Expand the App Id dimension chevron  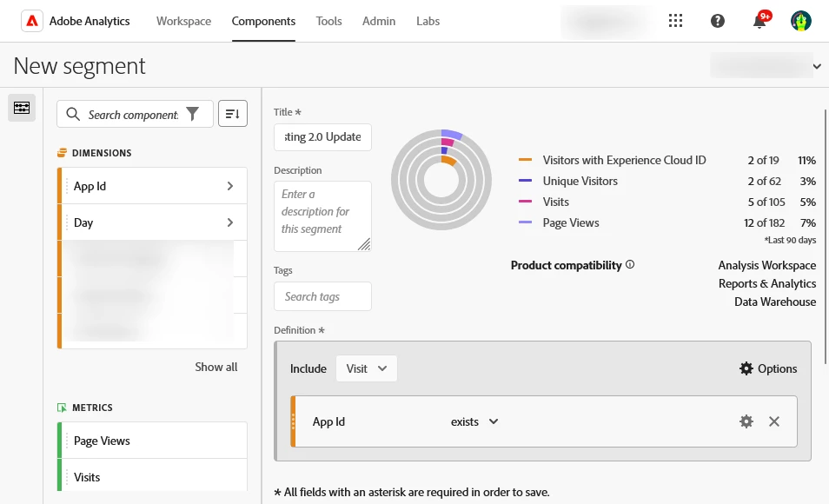point(230,186)
